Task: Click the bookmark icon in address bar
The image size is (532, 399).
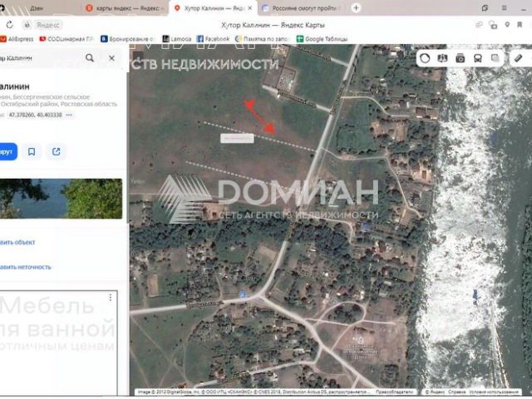Action: click(x=520, y=25)
